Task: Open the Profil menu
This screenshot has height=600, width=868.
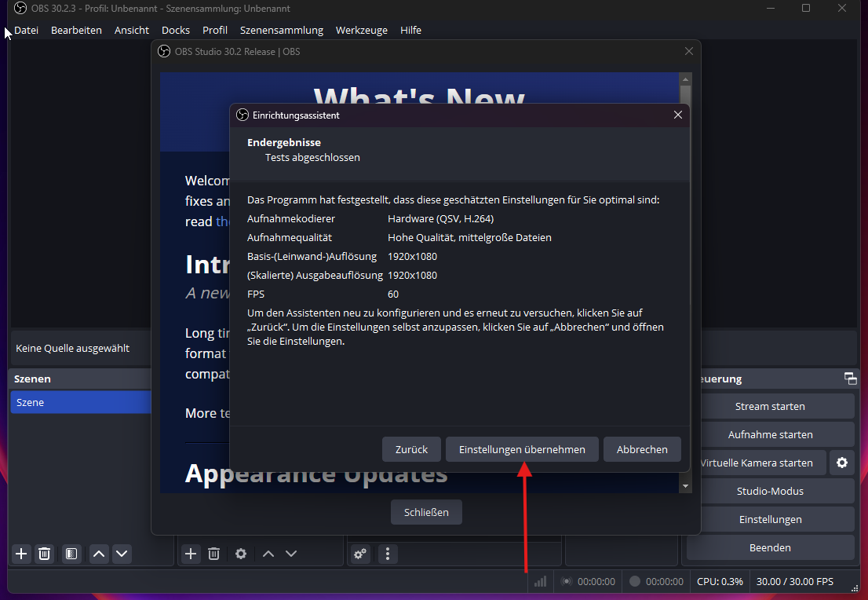Action: click(215, 31)
